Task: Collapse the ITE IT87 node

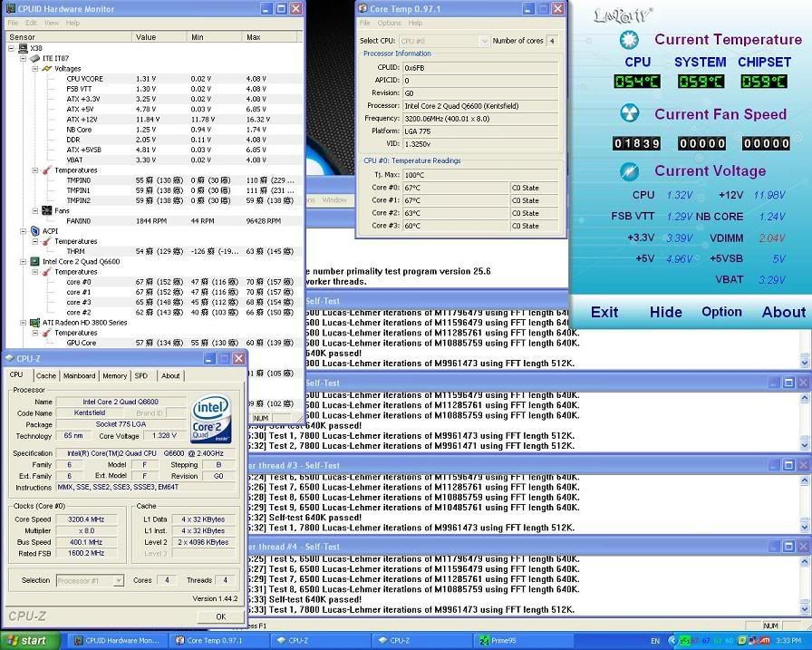Action: [x=24, y=59]
